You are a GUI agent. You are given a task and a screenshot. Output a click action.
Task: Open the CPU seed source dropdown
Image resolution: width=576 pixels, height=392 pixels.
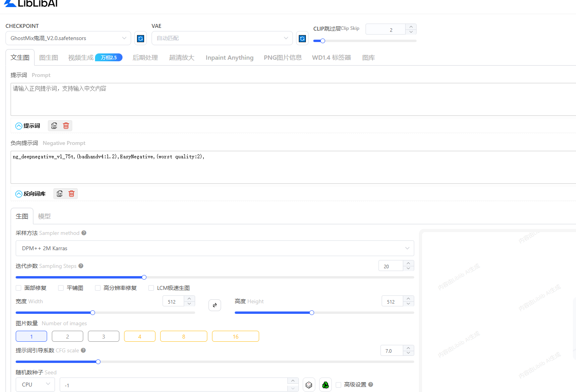click(x=36, y=385)
